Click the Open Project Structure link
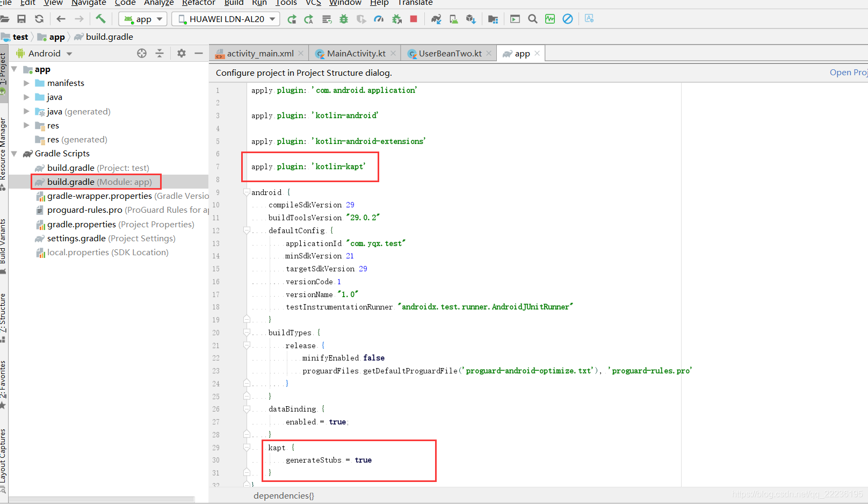 [x=849, y=73]
